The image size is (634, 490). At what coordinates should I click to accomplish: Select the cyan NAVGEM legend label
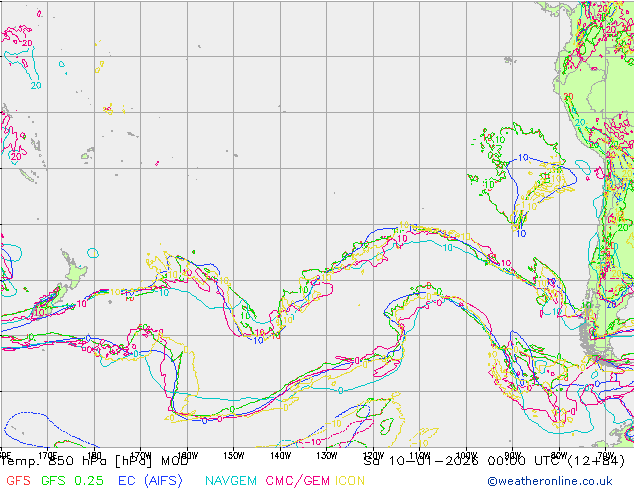[x=231, y=481]
